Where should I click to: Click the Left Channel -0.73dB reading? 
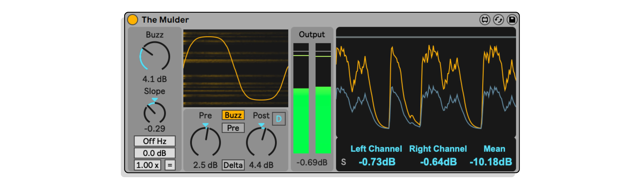[377, 162]
